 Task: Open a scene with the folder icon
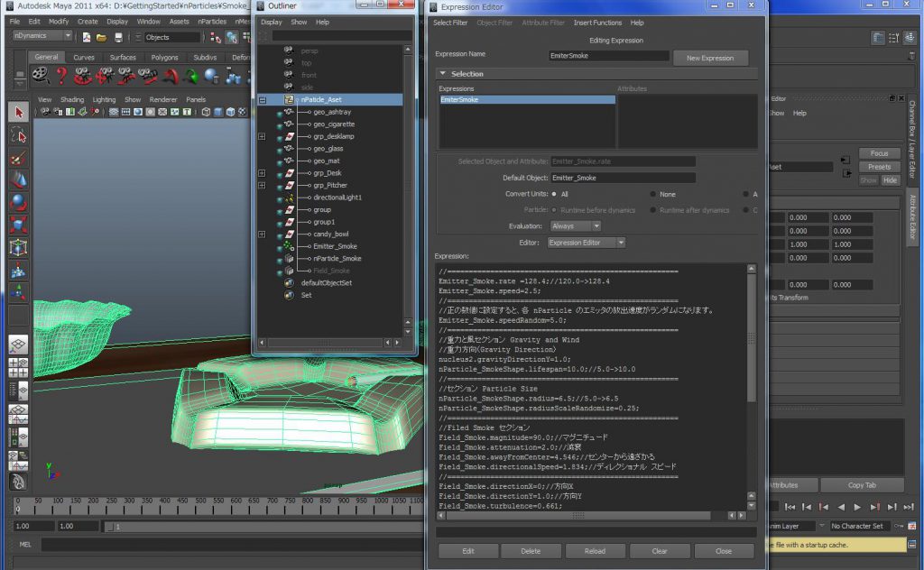coord(101,37)
